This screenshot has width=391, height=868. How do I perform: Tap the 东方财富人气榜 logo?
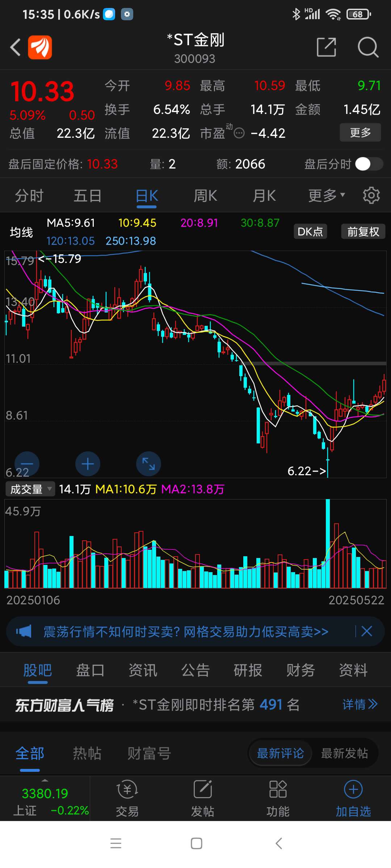[64, 705]
